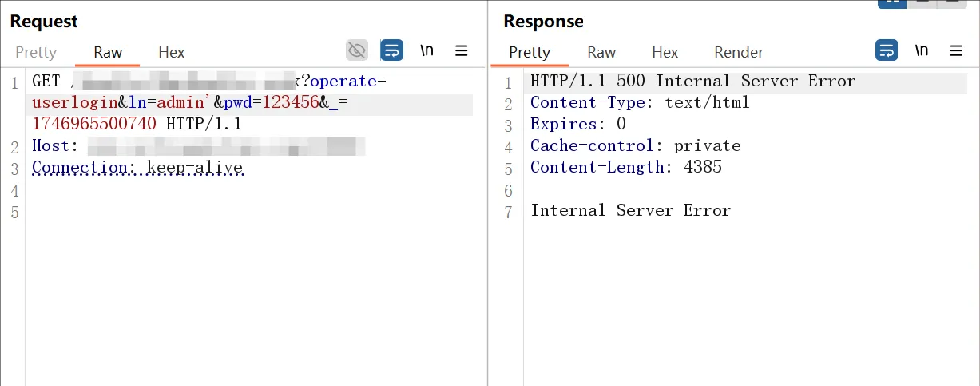Image resolution: width=980 pixels, height=386 pixels.
Task: Click the Request panel title
Action: (x=44, y=21)
